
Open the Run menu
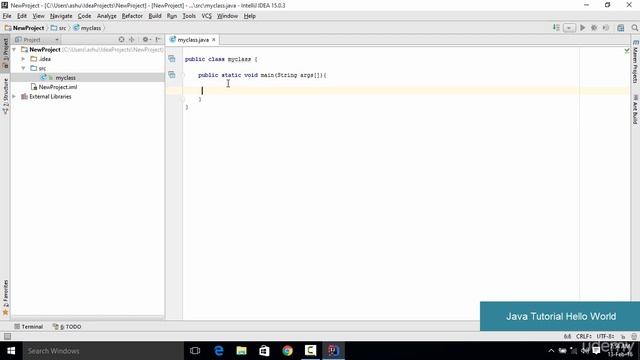click(x=172, y=16)
